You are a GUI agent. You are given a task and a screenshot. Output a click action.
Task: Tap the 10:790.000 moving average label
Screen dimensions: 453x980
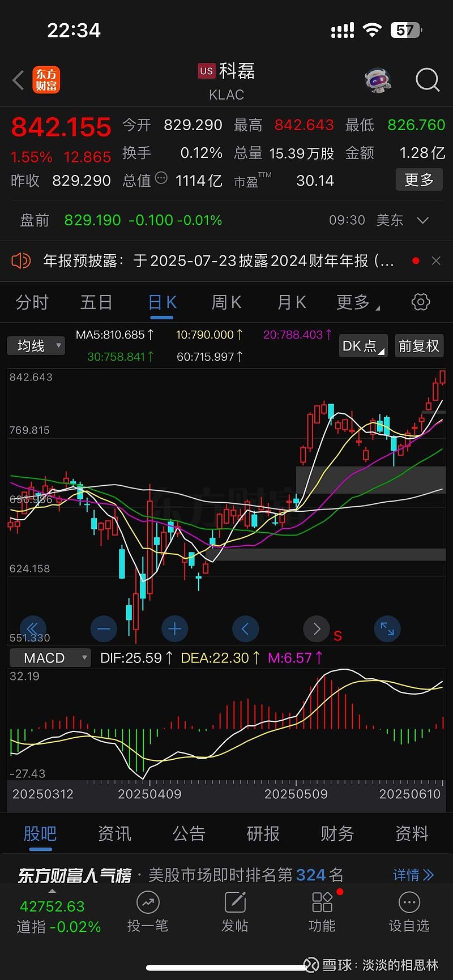tap(210, 335)
